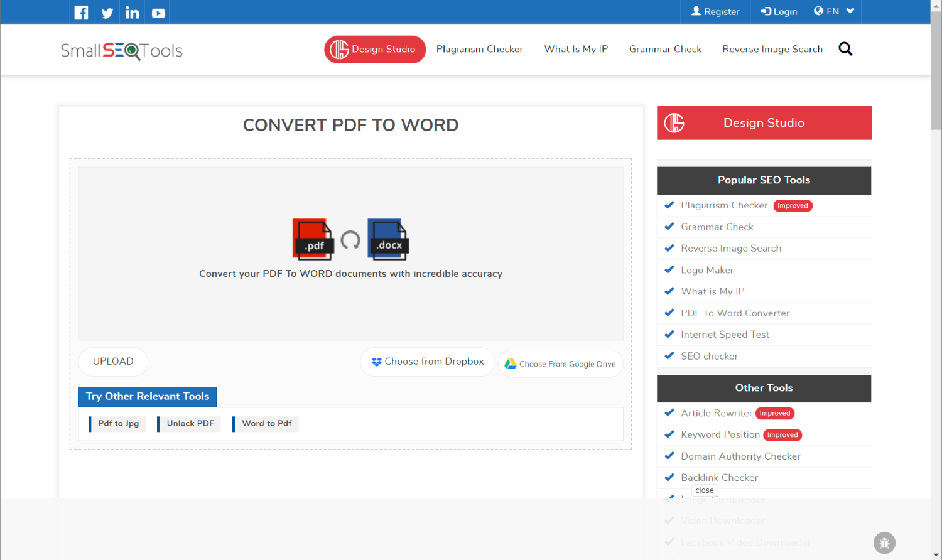
Task: Click the .docx file icon
Action: tap(388, 239)
